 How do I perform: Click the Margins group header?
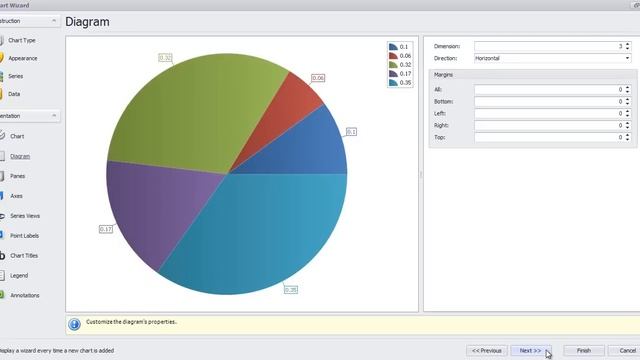tap(533, 75)
